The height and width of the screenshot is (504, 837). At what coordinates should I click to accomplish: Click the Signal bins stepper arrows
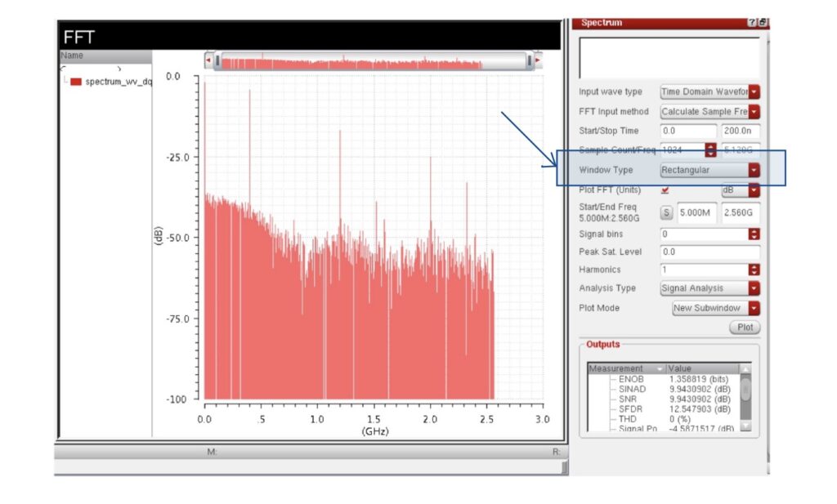[x=754, y=234]
